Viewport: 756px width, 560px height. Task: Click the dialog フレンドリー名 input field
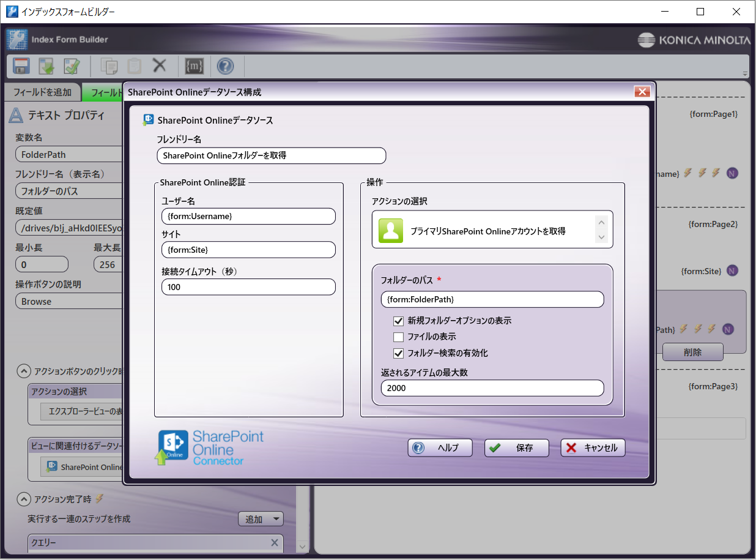271,155
